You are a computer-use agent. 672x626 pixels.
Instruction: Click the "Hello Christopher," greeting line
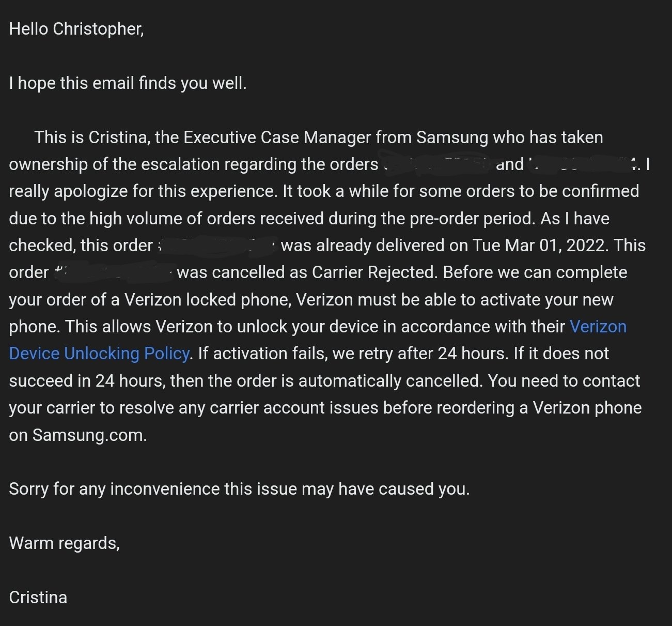click(76, 29)
